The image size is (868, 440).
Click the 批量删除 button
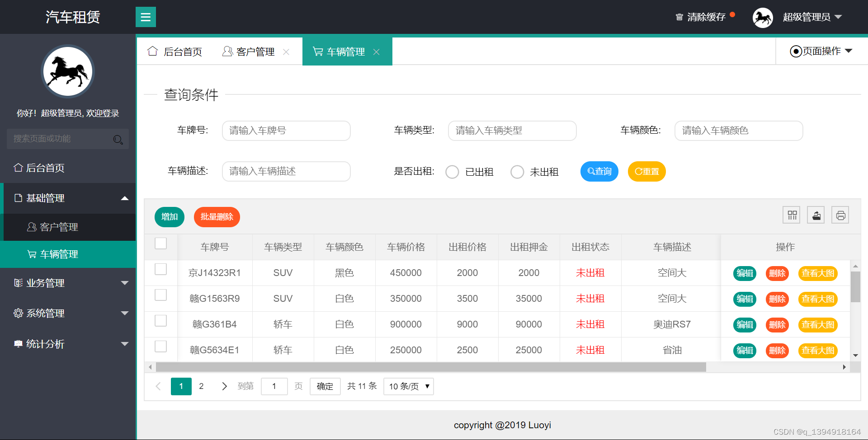click(x=217, y=217)
